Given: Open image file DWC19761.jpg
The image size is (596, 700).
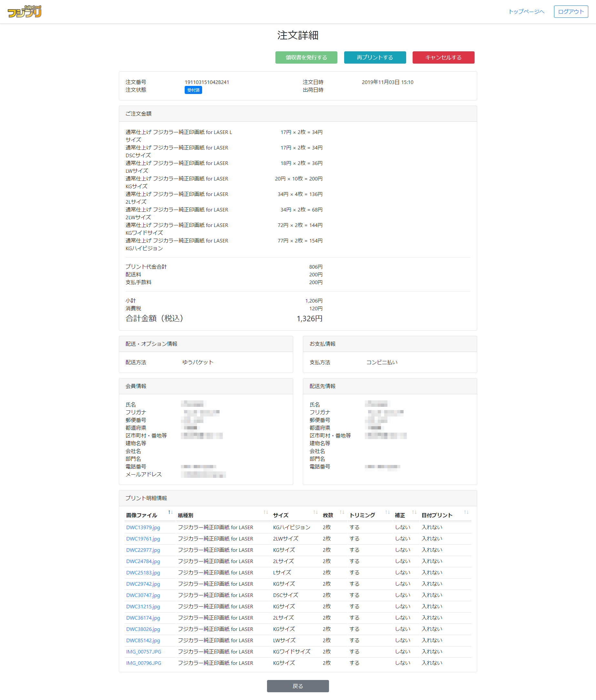Looking at the screenshot, I should pos(143,539).
